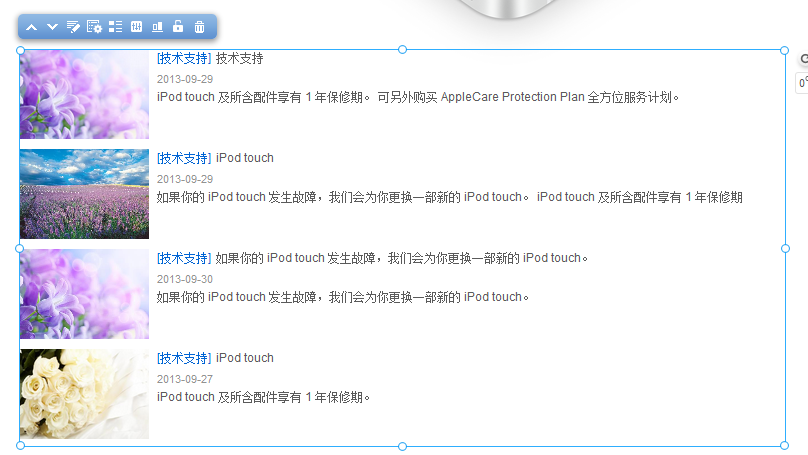The height and width of the screenshot is (455, 808).
Task: Open iPod touch title in lavender-field row
Action: [245, 158]
